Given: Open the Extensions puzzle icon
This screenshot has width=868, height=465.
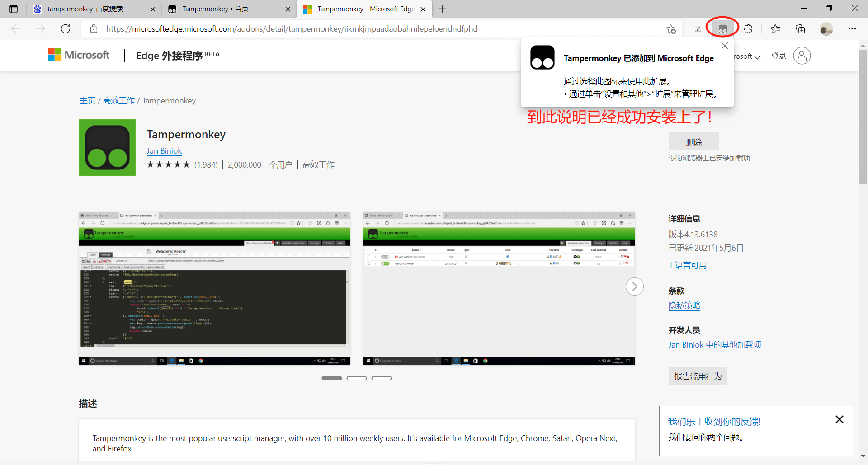Looking at the screenshot, I should (748, 29).
